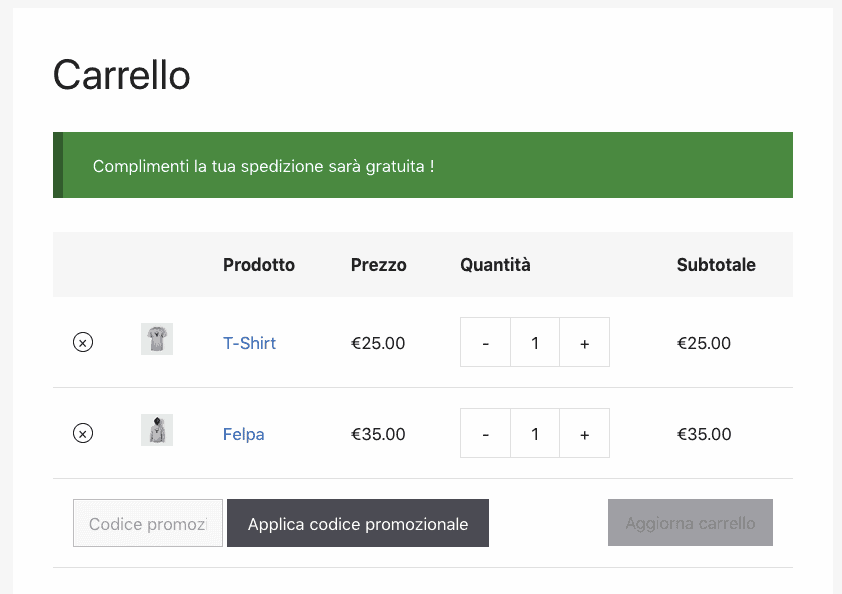The height and width of the screenshot is (594, 842).
Task: Click the green free shipping notice
Action: tap(423, 165)
